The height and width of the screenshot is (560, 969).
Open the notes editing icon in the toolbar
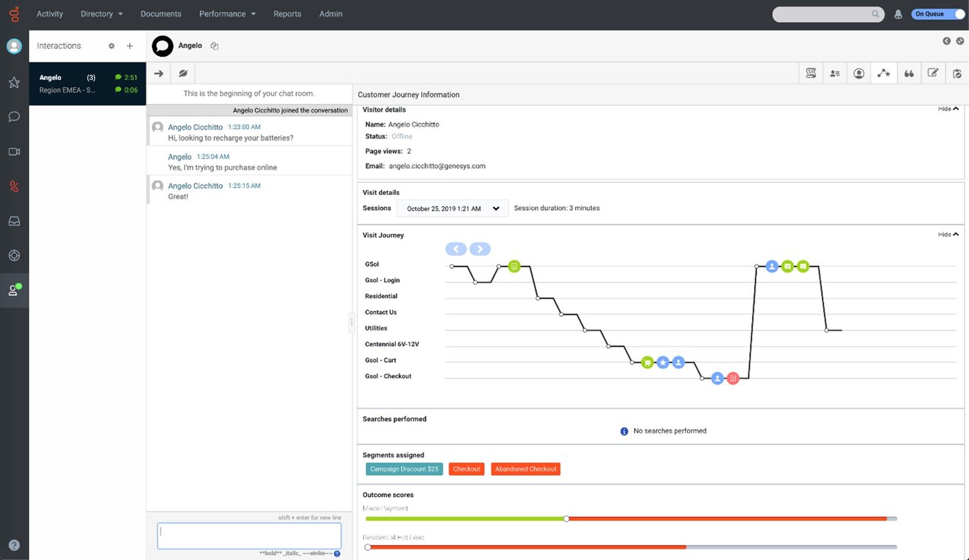tap(933, 72)
